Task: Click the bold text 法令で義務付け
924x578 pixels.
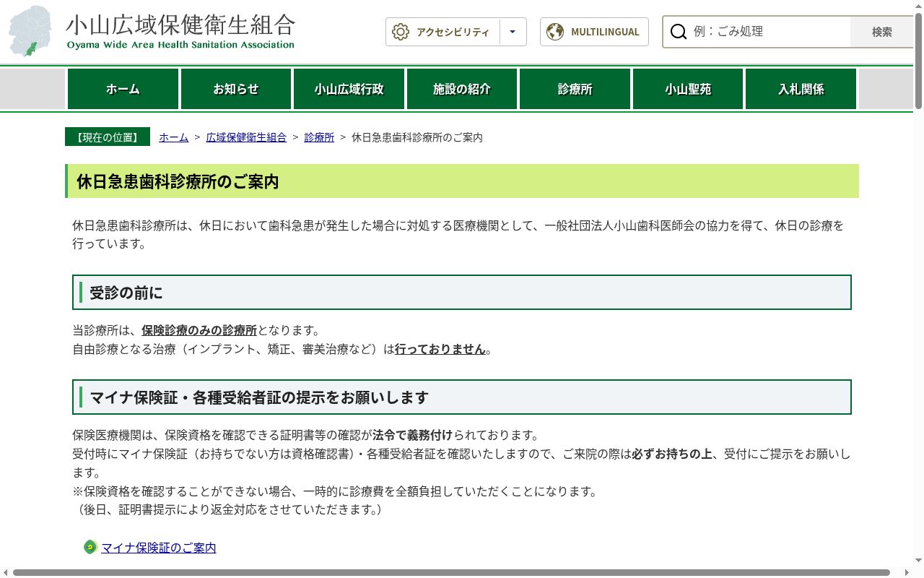Action: click(x=412, y=435)
